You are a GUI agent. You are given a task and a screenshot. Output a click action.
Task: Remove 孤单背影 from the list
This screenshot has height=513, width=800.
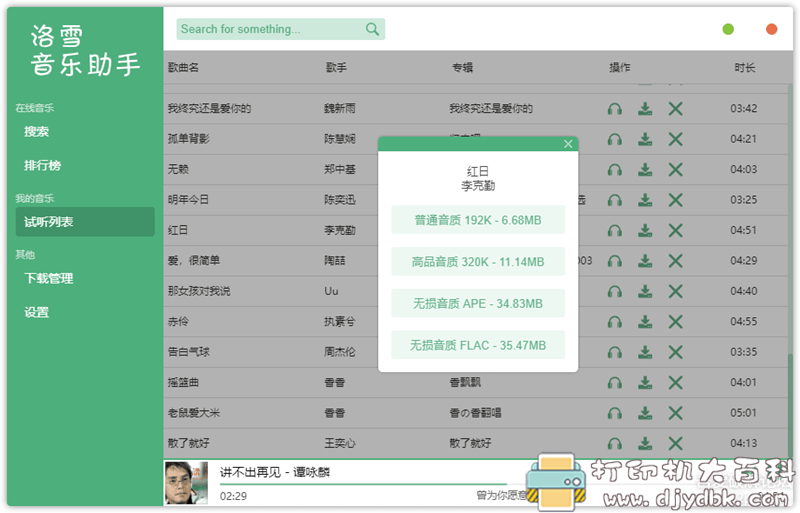point(676,139)
